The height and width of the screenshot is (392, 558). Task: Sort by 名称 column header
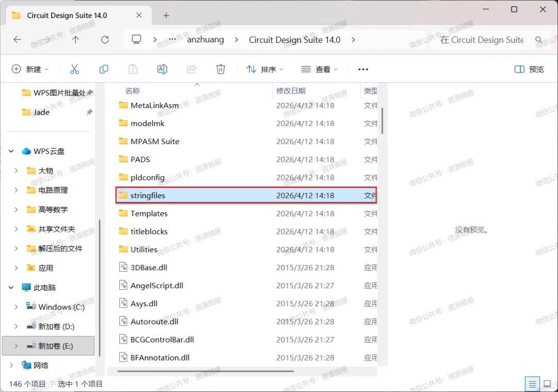pyautogui.click(x=132, y=91)
